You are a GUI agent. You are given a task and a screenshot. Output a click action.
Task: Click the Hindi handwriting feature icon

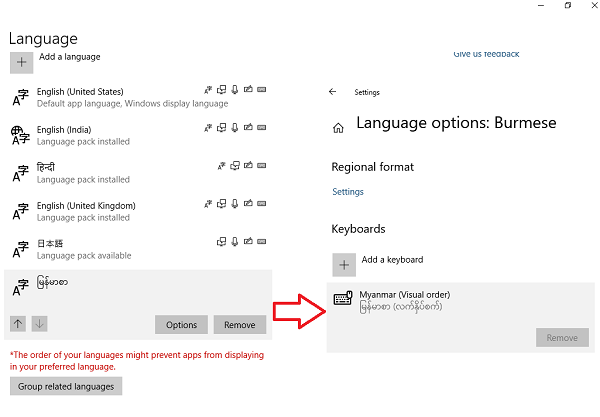[x=247, y=165]
